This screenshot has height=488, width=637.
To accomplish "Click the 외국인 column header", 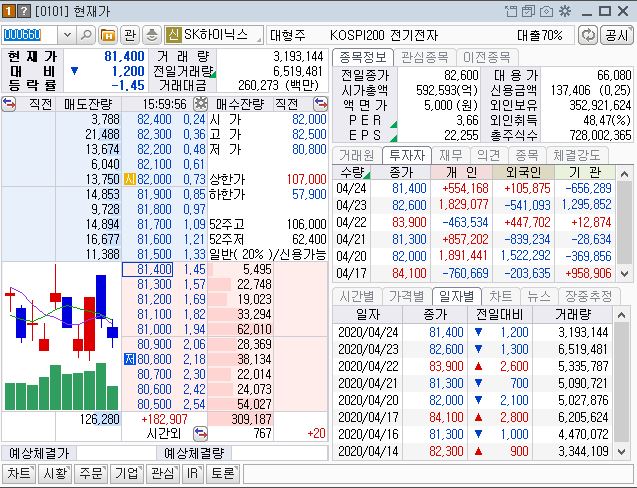I will [523, 173].
